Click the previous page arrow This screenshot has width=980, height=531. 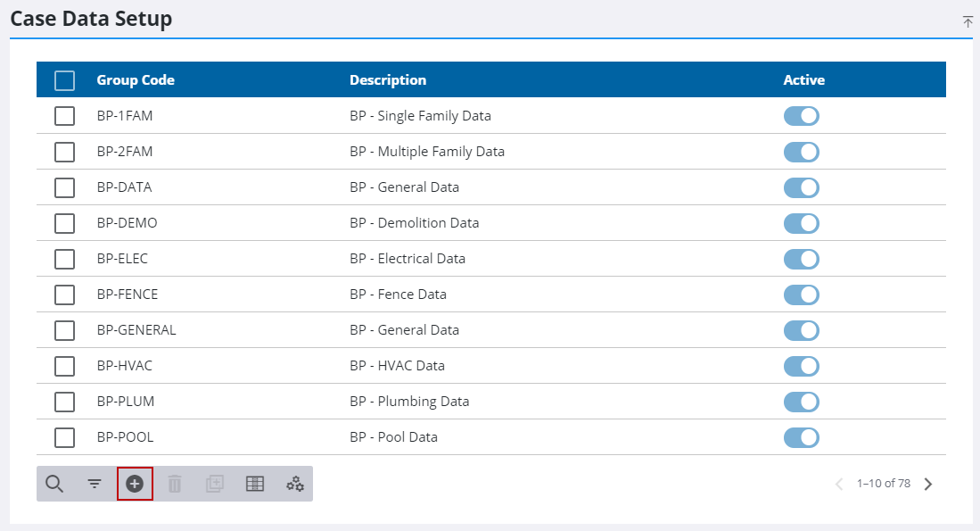click(x=839, y=484)
